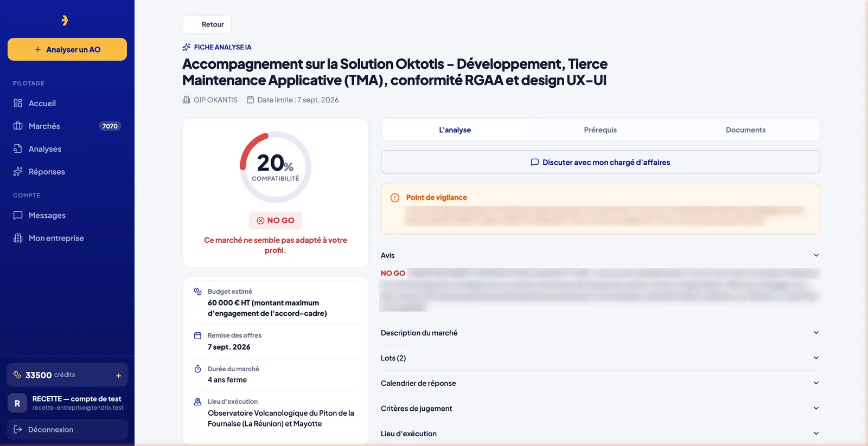Click the Analyses document icon
The height and width of the screenshot is (446, 868).
18,148
